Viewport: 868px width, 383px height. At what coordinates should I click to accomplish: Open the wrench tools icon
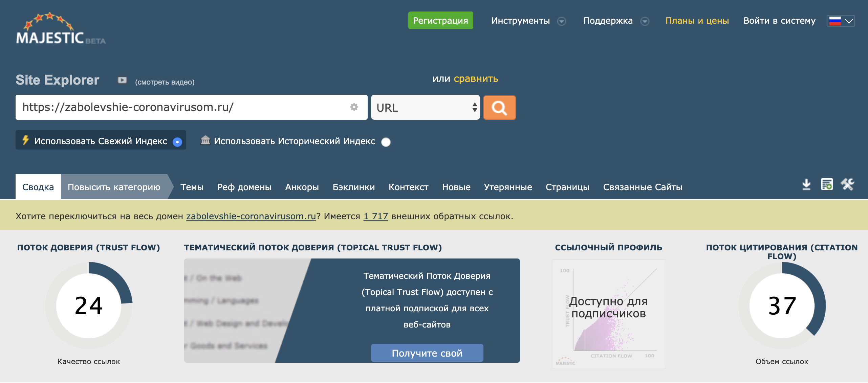[848, 185]
